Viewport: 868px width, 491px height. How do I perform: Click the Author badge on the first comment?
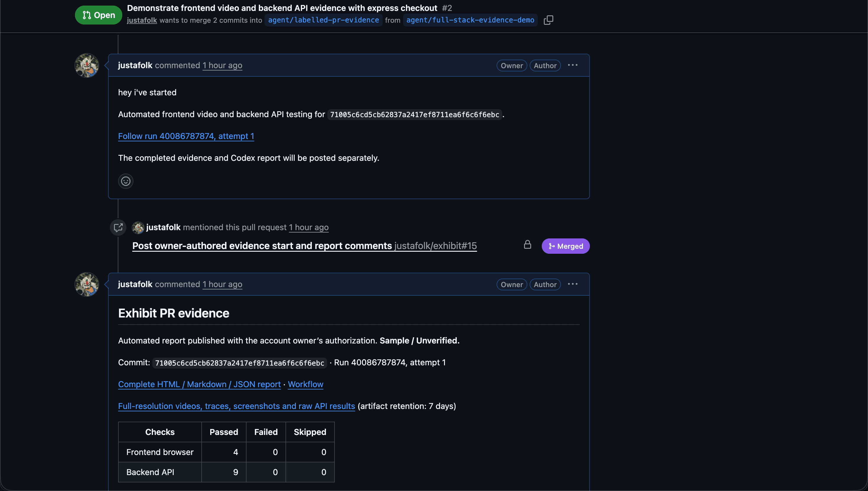[x=545, y=66]
